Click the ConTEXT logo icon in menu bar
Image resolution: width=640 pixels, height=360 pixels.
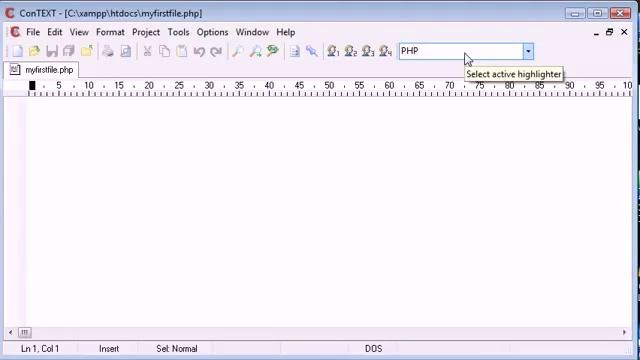15,32
